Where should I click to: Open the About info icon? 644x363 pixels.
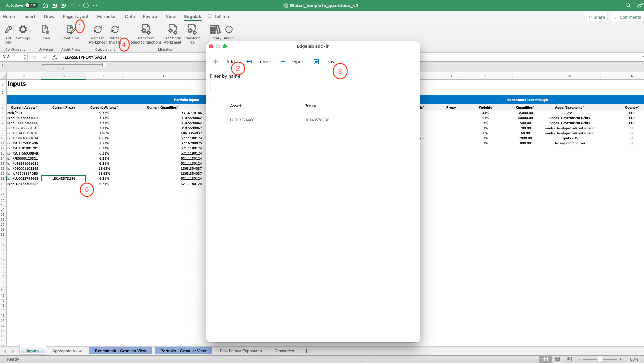(x=229, y=32)
